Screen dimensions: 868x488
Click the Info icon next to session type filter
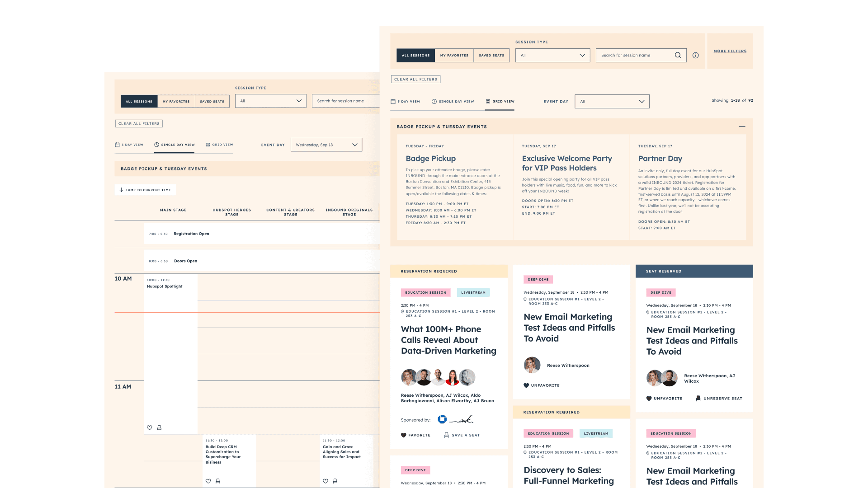point(696,56)
